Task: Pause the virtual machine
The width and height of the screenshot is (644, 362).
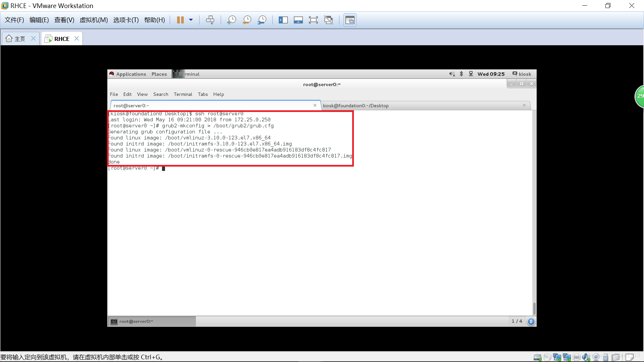Action: (x=180, y=20)
